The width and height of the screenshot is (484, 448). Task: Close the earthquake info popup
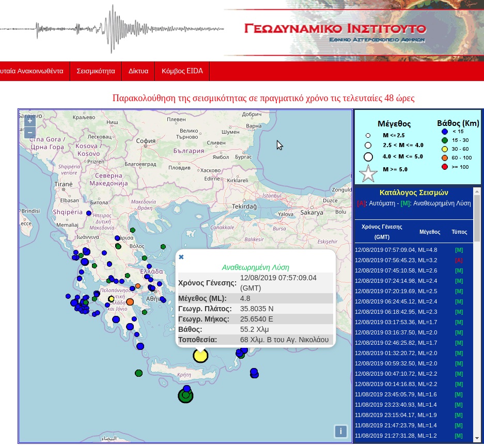click(x=181, y=257)
